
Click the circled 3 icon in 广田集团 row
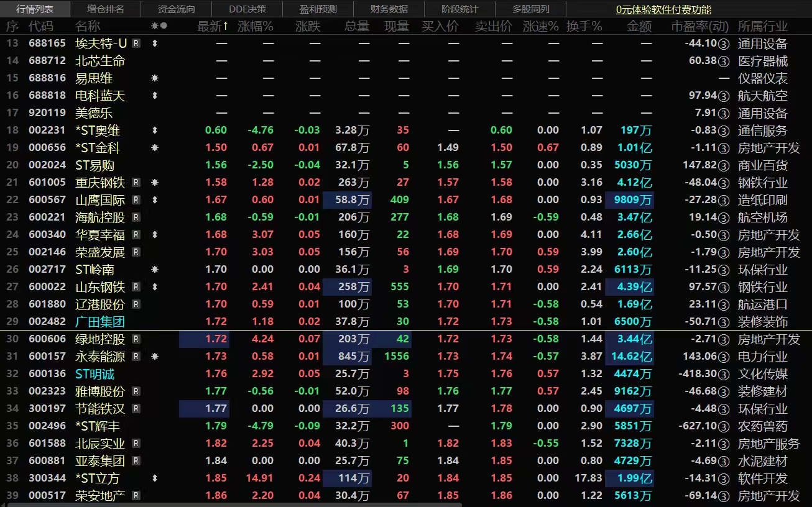point(724,322)
